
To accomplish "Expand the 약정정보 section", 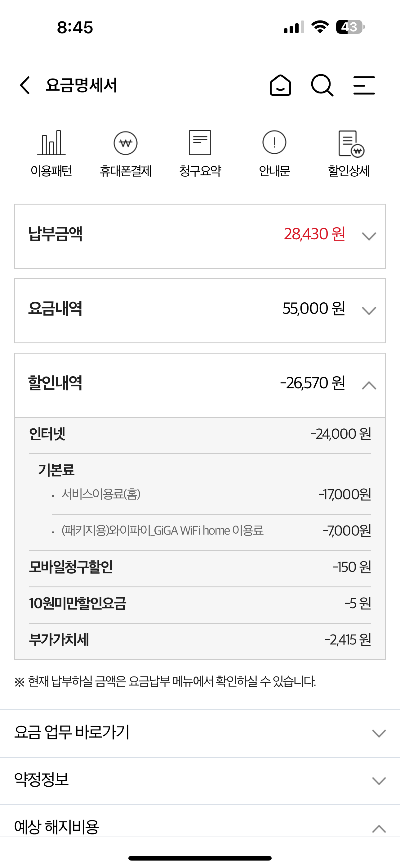I will click(379, 781).
